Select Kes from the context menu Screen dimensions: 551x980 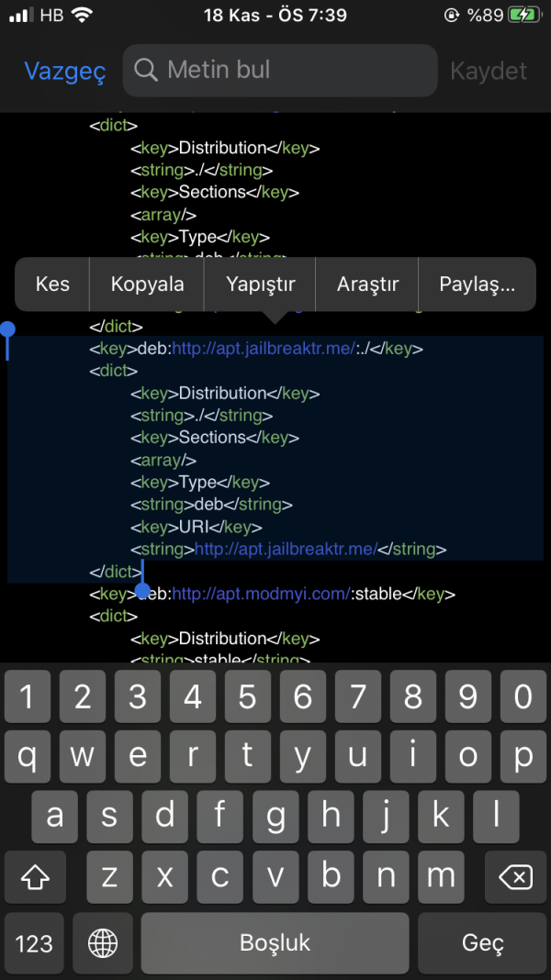click(52, 284)
